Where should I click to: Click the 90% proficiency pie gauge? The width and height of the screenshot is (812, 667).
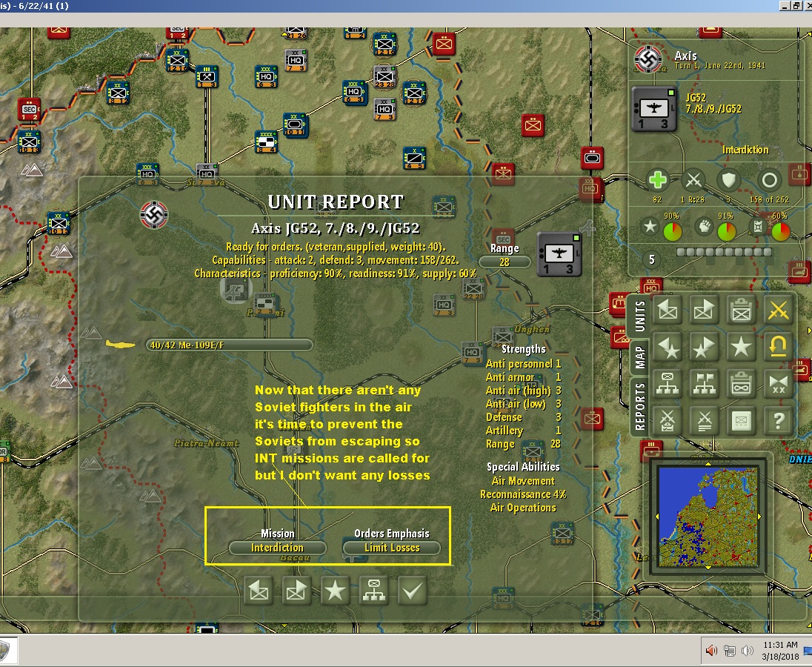(x=672, y=231)
